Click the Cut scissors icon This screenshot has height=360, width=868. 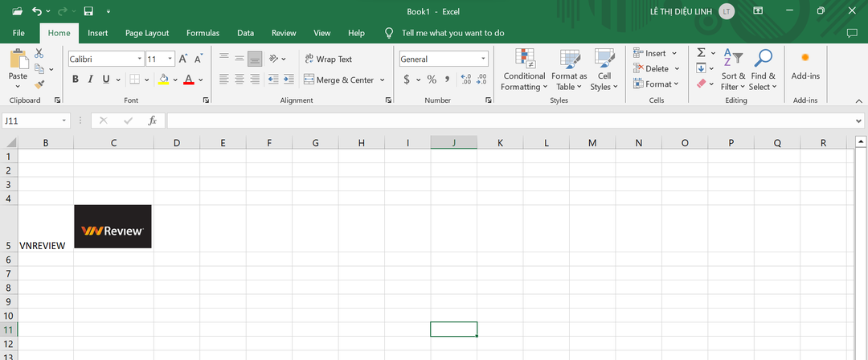(39, 53)
